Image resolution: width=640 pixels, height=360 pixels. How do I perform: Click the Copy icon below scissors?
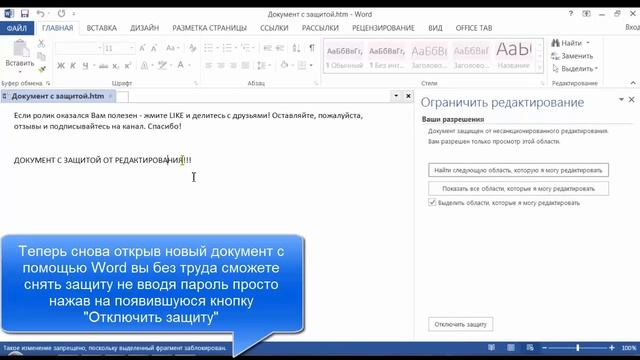[x=41, y=56]
